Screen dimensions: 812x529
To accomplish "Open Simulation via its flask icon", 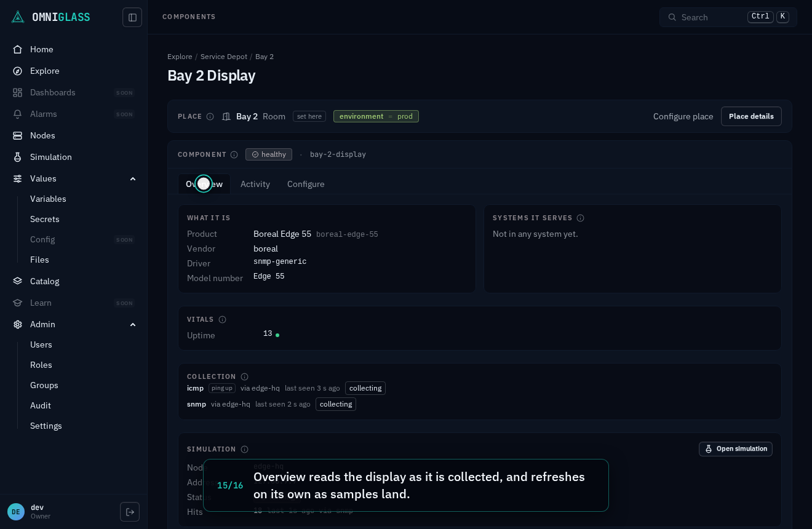I will [x=18, y=157].
